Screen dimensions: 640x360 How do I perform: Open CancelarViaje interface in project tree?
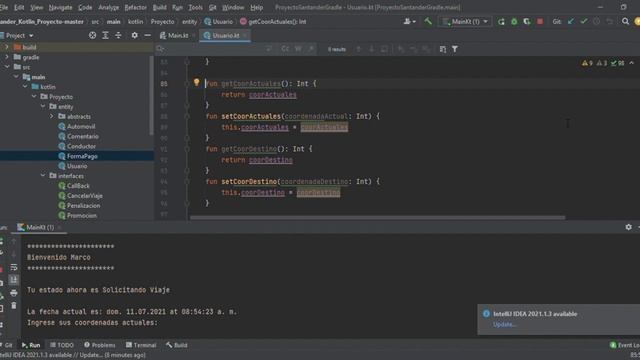tap(84, 196)
